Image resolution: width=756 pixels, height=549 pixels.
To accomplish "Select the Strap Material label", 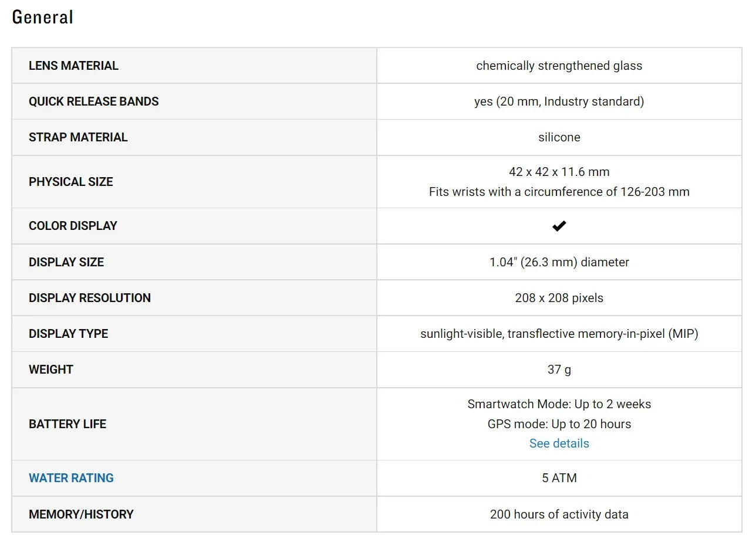I will coord(78,137).
